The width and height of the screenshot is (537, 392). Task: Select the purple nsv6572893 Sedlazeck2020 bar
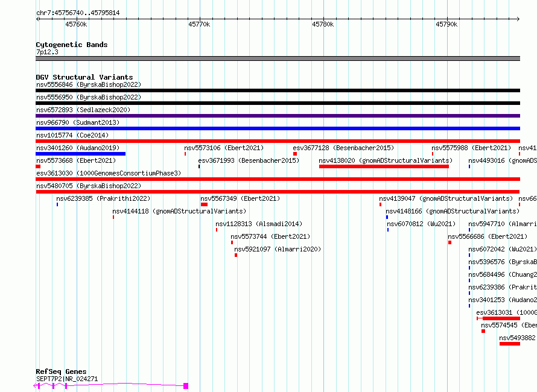click(278, 116)
